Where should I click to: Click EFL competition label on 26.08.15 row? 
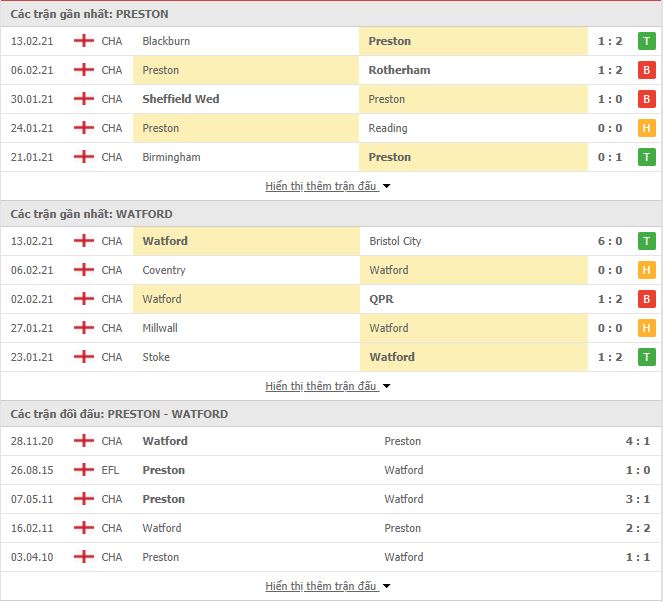tap(111, 470)
